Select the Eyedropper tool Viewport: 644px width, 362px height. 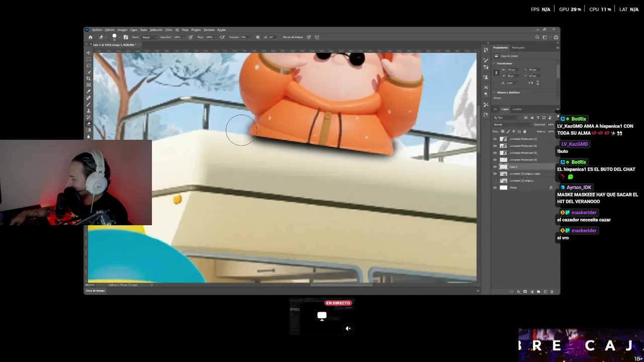pyautogui.click(x=89, y=92)
